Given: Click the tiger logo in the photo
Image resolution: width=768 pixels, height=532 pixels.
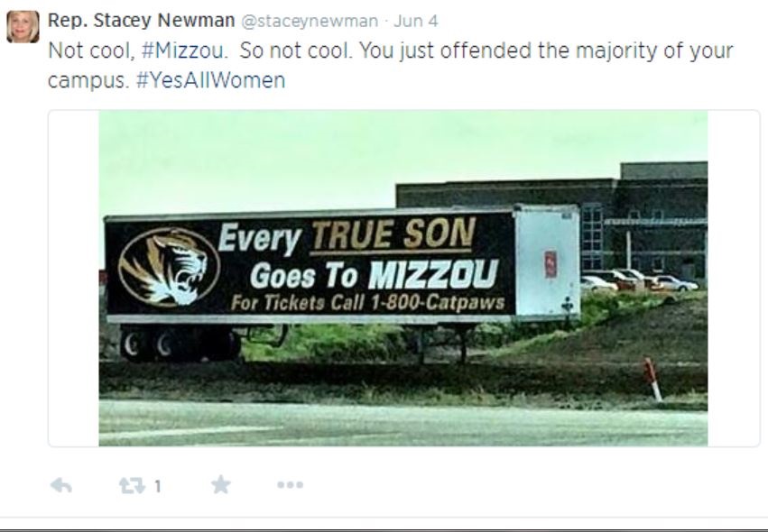Looking at the screenshot, I should (x=169, y=267).
